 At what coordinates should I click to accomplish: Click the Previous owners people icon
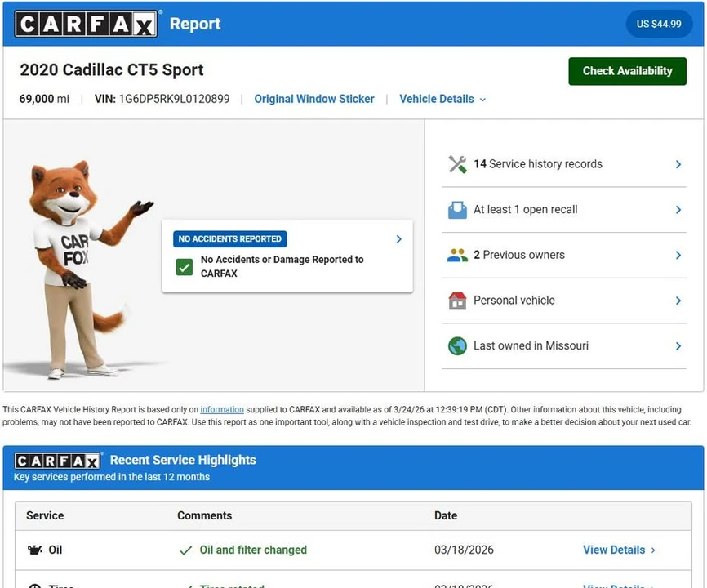tap(457, 256)
